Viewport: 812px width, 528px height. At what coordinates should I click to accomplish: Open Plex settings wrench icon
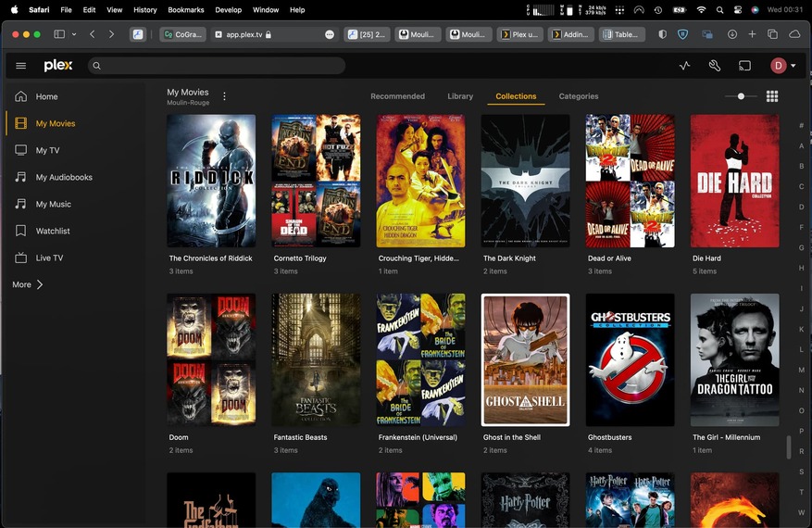(x=715, y=66)
